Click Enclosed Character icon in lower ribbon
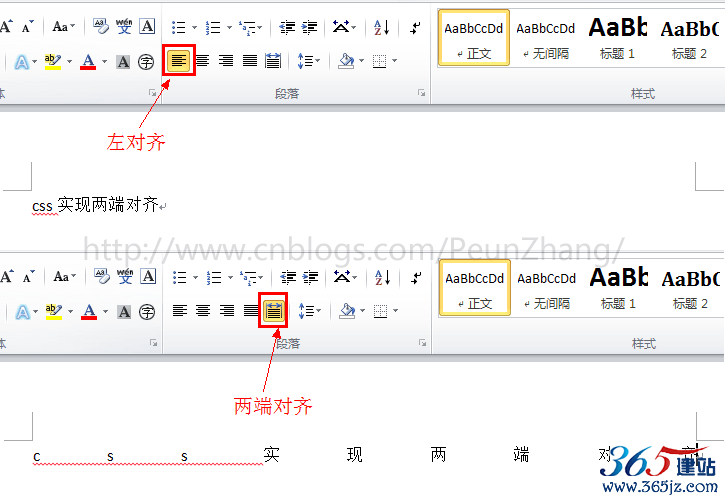 pos(147,312)
